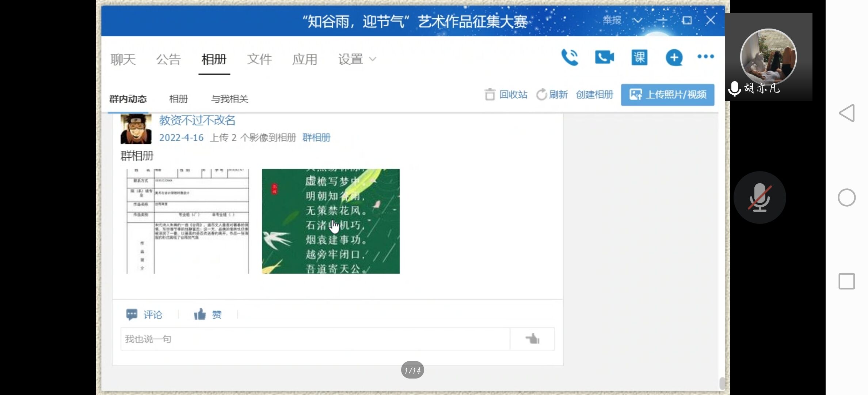Screen dimensions: 868x395
Task: Click the 创建相册 create album link
Action: pos(594,95)
